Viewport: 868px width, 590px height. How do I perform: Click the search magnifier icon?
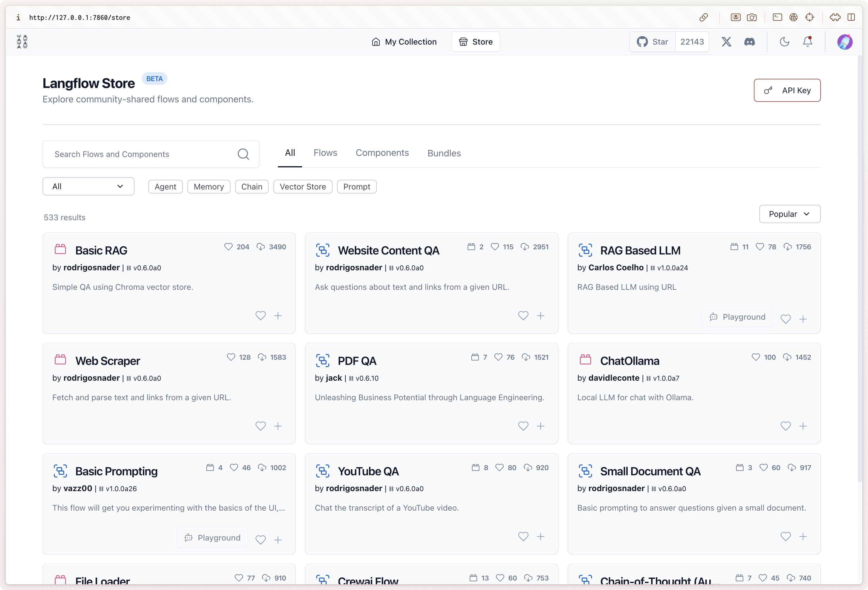(x=243, y=154)
